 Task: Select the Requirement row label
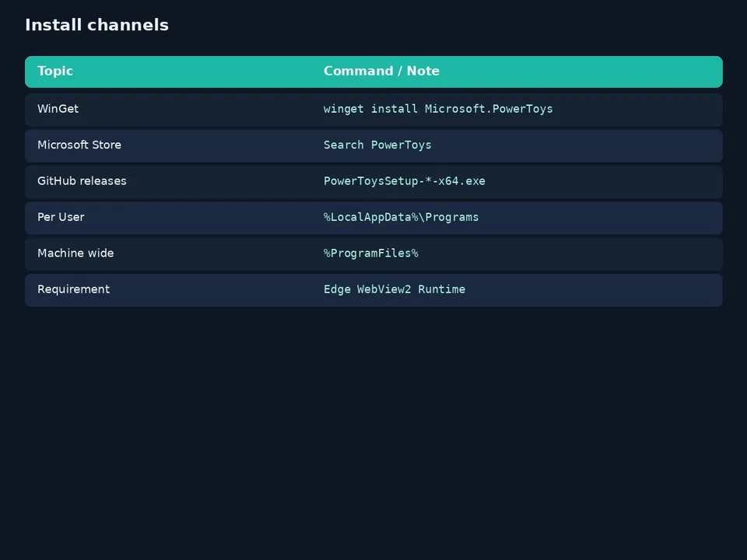click(73, 289)
